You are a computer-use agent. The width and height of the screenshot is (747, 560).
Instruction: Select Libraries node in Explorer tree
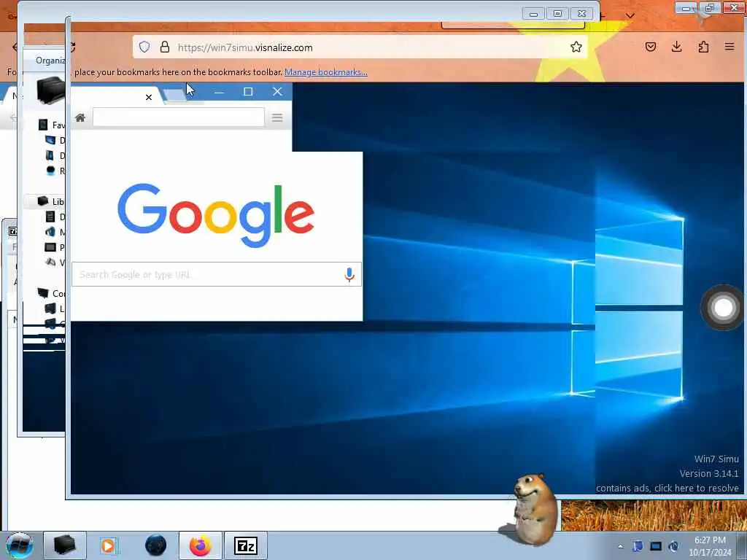(x=50, y=201)
